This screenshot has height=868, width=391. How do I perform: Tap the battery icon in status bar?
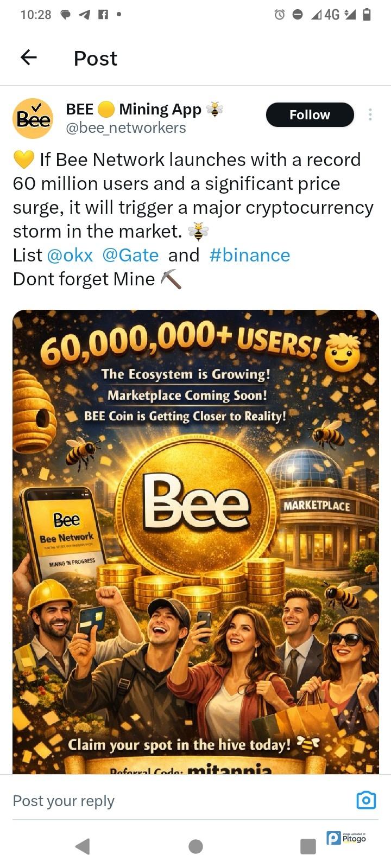367,15
